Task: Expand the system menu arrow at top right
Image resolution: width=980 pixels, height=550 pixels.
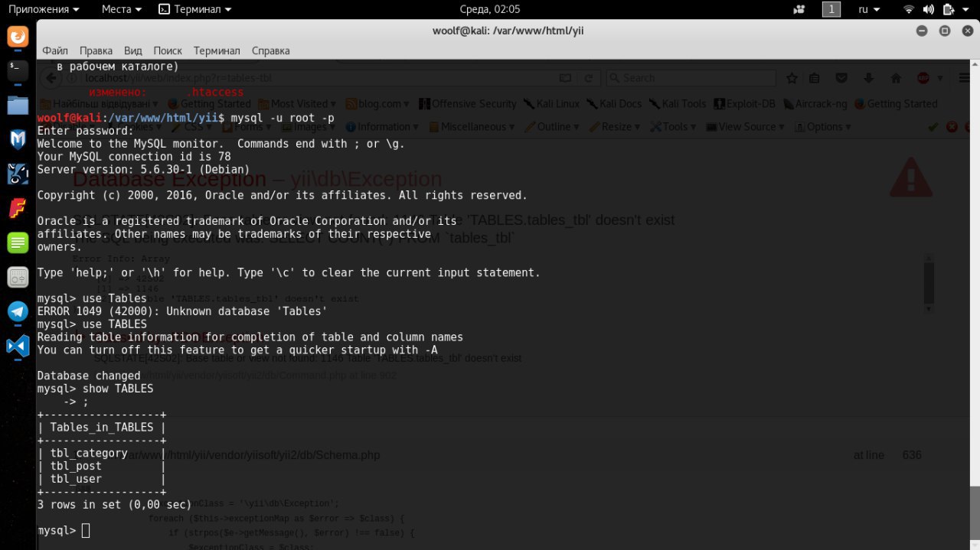Action: point(967,9)
